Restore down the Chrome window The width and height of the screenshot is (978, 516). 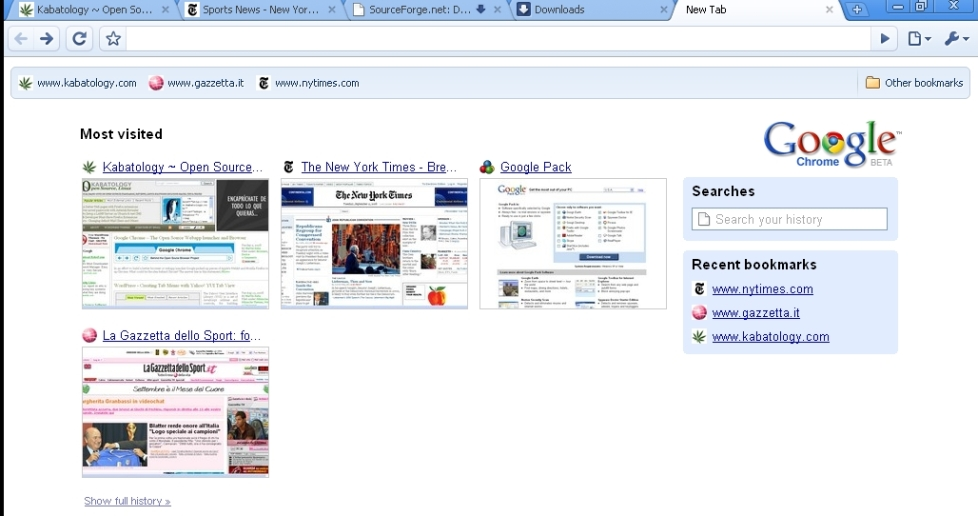coord(921,7)
